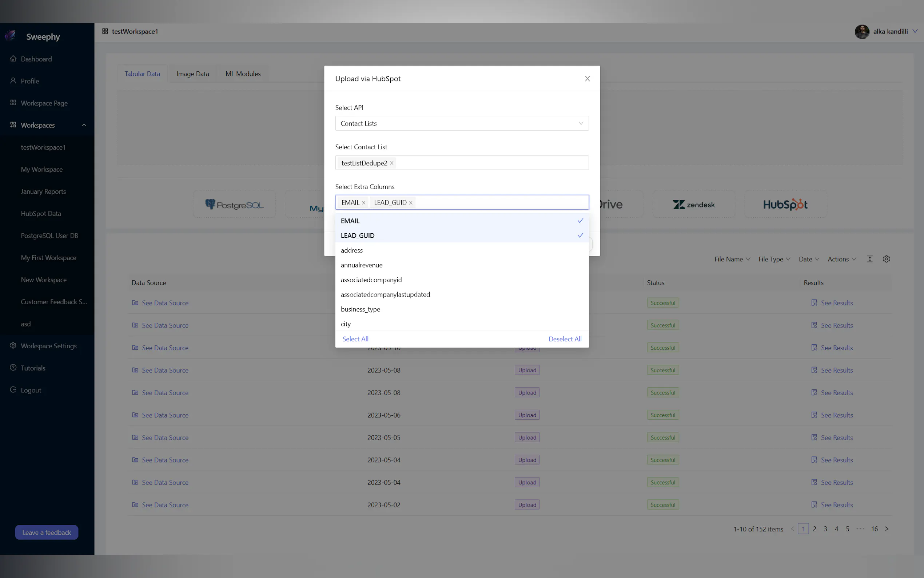Viewport: 924px width, 578px height.
Task: Click the Zendesk connector logo
Action: (x=694, y=205)
